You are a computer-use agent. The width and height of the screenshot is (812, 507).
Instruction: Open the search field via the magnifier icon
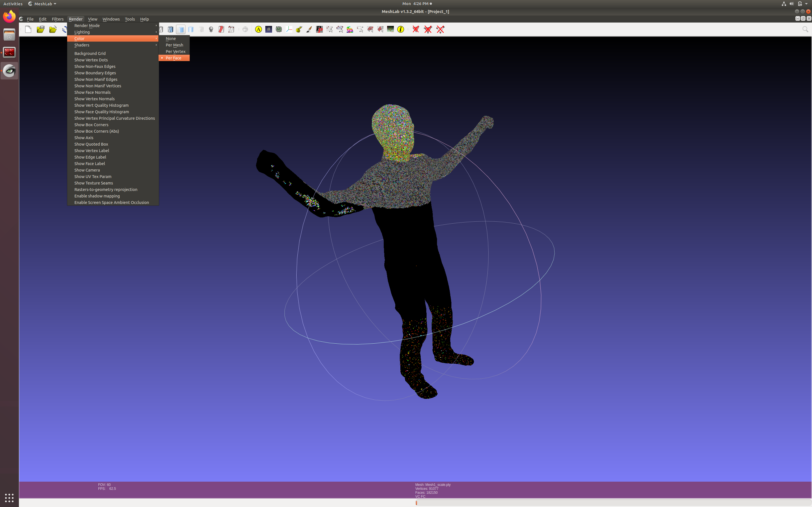805,30
